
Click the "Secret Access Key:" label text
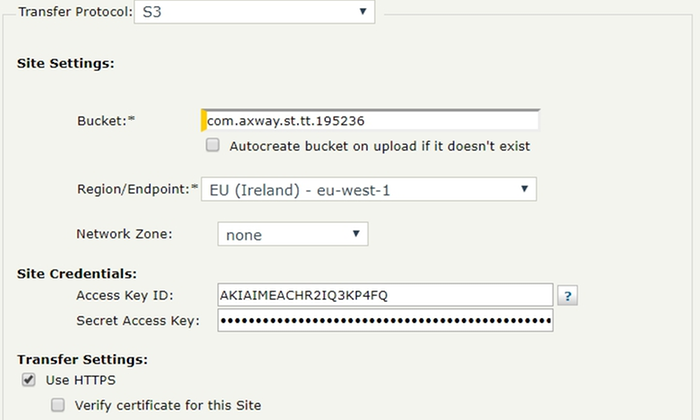pyautogui.click(x=138, y=320)
